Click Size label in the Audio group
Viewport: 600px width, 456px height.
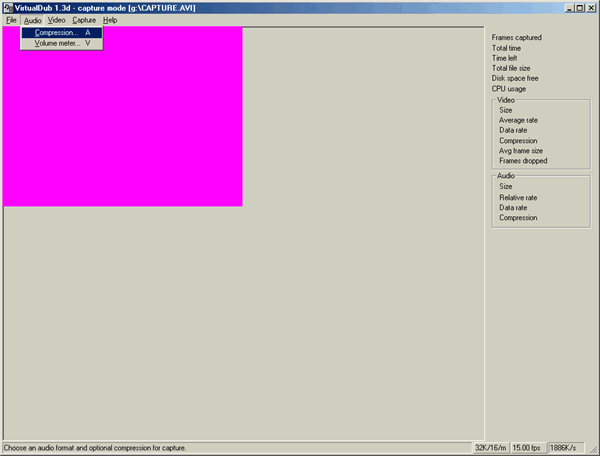(505, 186)
